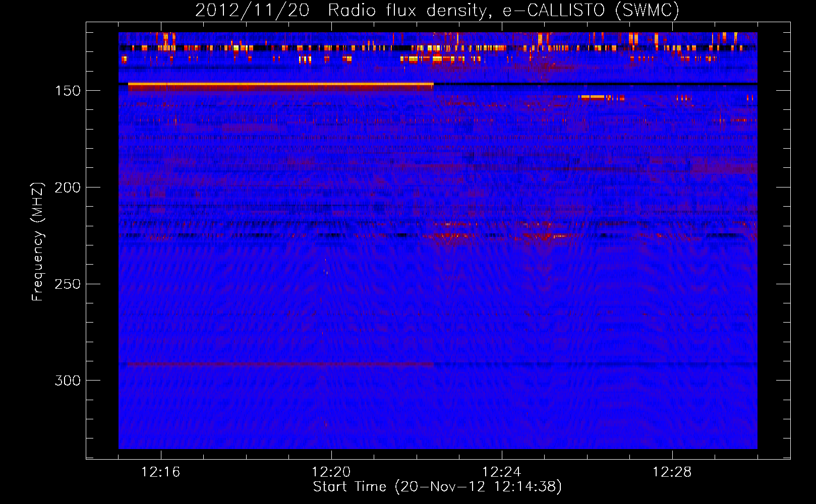This screenshot has width=816, height=504.
Task: Click the 12:28 time tick label
Action: (x=672, y=472)
